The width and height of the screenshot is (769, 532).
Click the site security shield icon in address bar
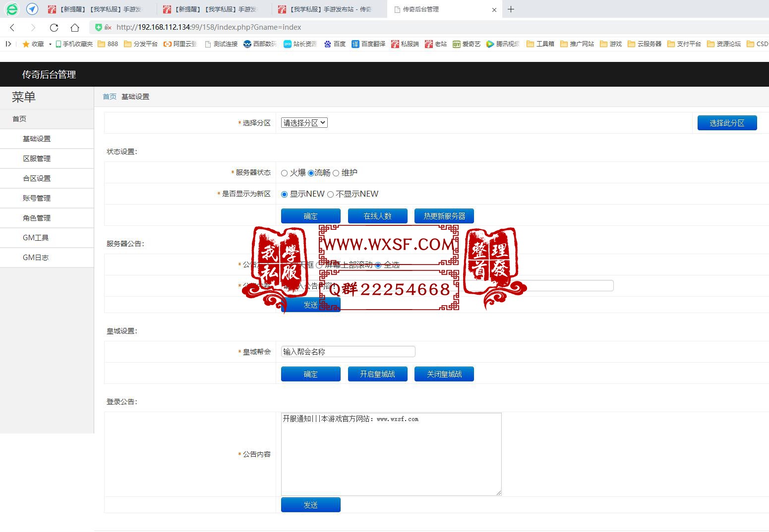pyautogui.click(x=99, y=27)
